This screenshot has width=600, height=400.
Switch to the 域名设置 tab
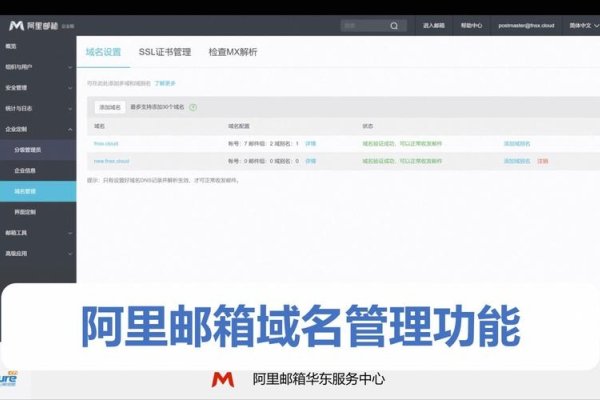click(x=103, y=52)
